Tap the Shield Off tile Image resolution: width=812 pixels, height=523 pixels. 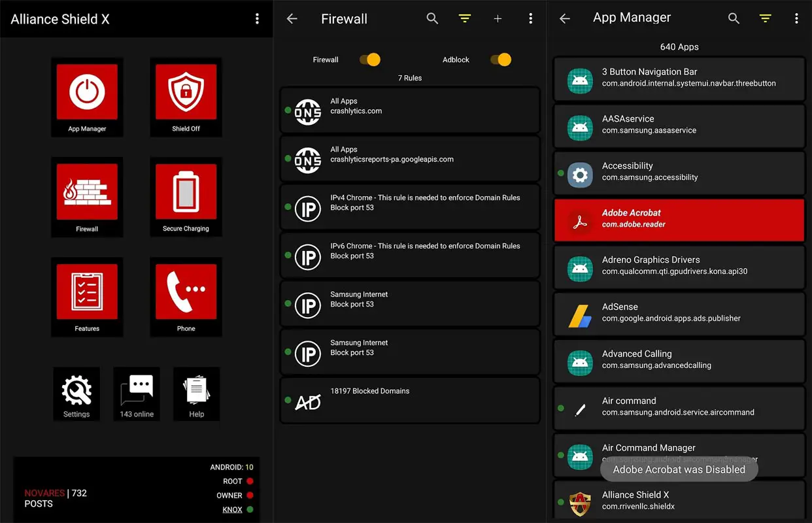pyautogui.click(x=186, y=97)
